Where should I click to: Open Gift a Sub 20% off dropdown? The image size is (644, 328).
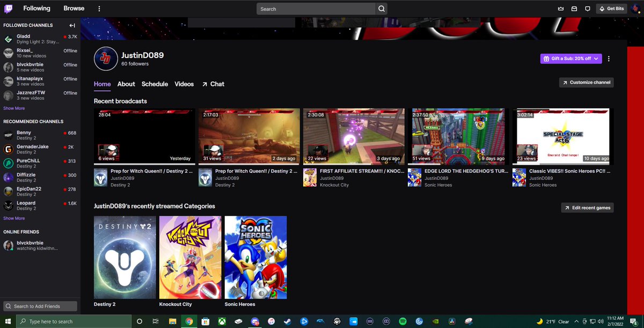[571, 59]
